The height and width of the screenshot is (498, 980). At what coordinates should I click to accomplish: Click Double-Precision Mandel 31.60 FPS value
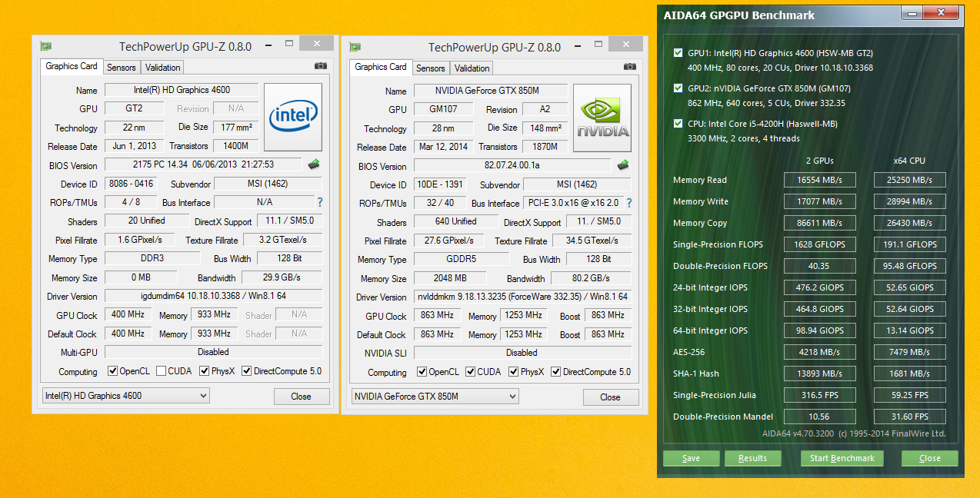(x=910, y=417)
